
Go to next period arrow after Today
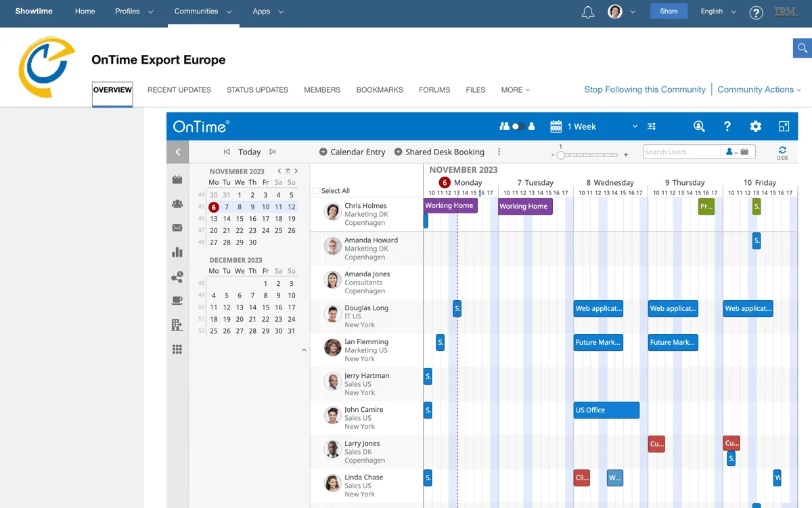pyautogui.click(x=272, y=152)
